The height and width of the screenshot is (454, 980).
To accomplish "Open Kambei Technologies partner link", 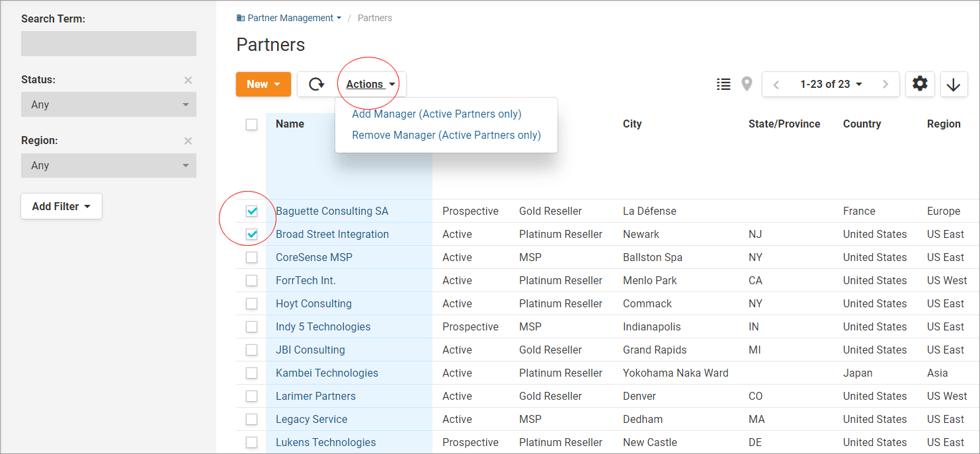I will (327, 373).
